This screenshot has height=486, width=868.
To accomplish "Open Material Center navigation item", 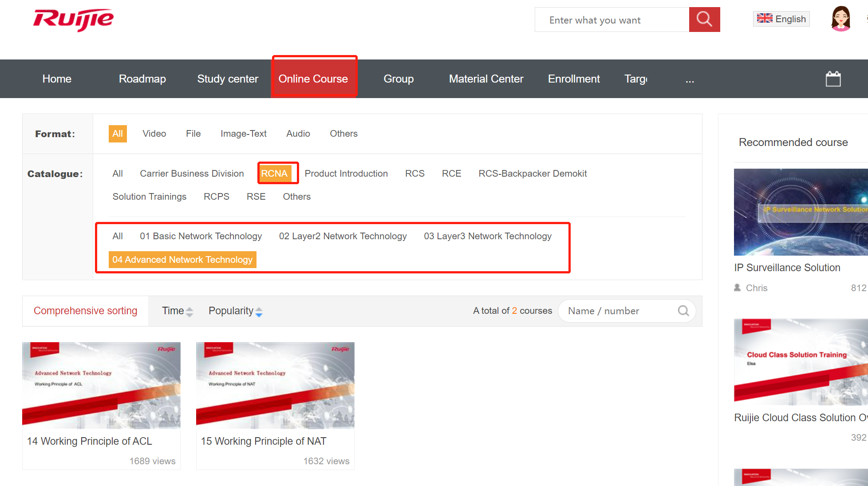I will [x=486, y=79].
